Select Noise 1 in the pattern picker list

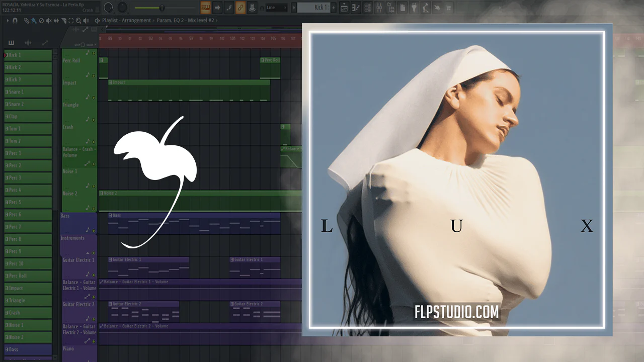point(28,325)
